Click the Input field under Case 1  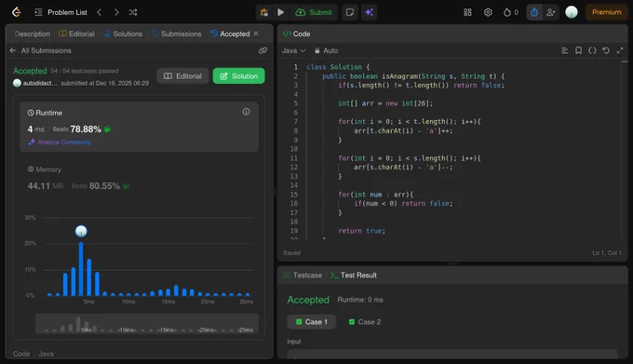pyautogui.click(x=452, y=354)
